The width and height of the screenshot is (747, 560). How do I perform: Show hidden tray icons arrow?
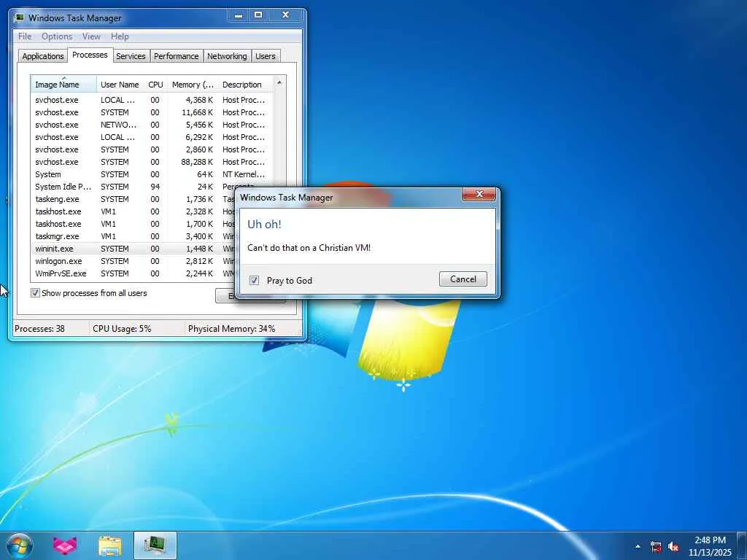638,546
